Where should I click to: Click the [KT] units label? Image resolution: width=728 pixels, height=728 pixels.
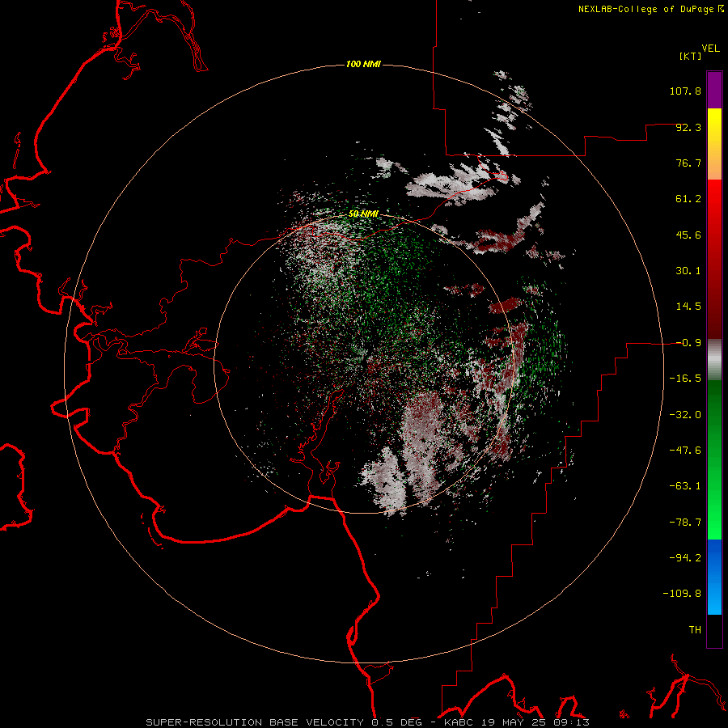click(690, 56)
